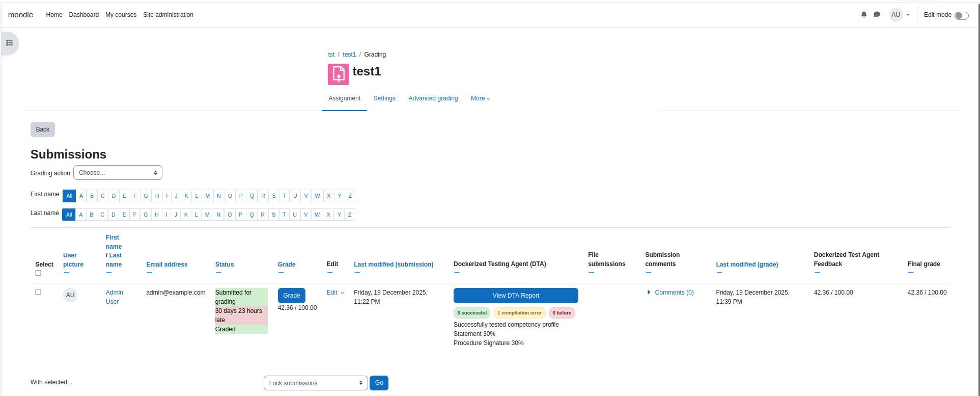The image size is (980, 396).
Task: Open the messaging speech bubble icon
Action: click(877, 15)
